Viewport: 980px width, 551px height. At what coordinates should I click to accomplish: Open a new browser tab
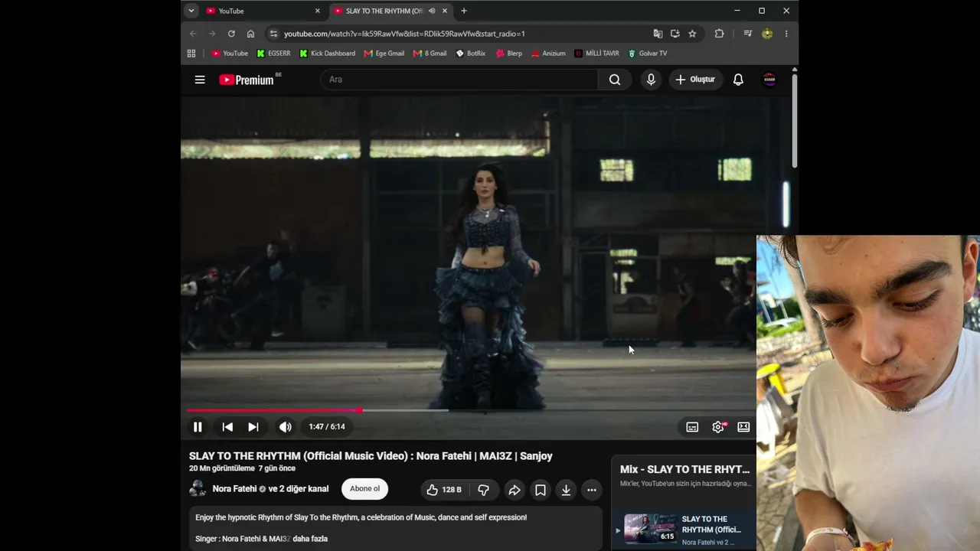464,11
